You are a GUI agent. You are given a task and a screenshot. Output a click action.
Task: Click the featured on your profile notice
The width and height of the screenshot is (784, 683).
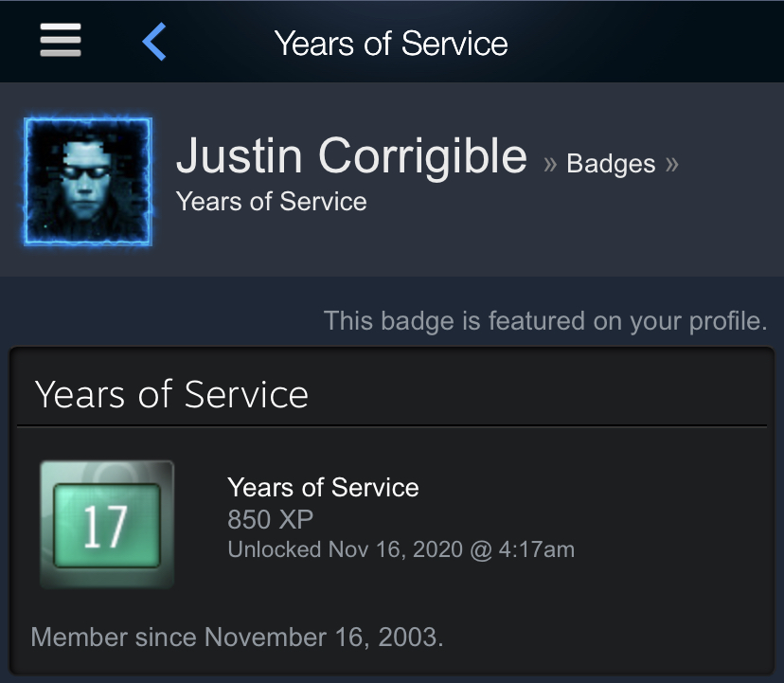(545, 321)
